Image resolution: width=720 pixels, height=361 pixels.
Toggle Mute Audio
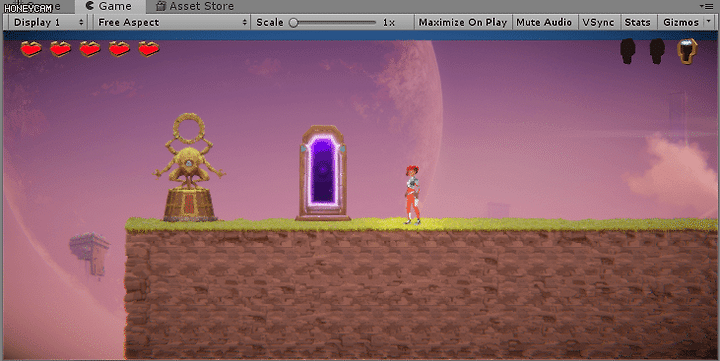click(544, 23)
